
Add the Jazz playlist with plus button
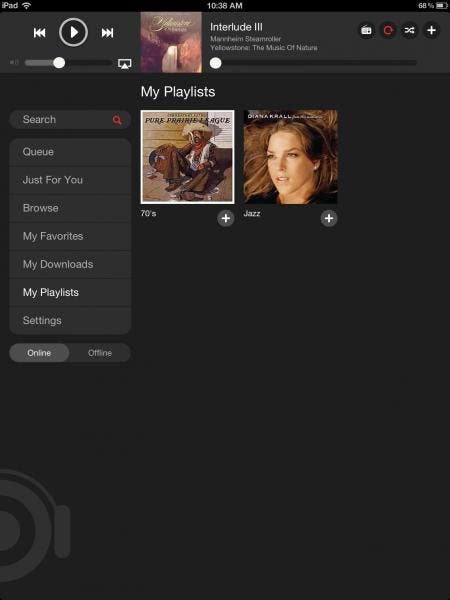329,218
